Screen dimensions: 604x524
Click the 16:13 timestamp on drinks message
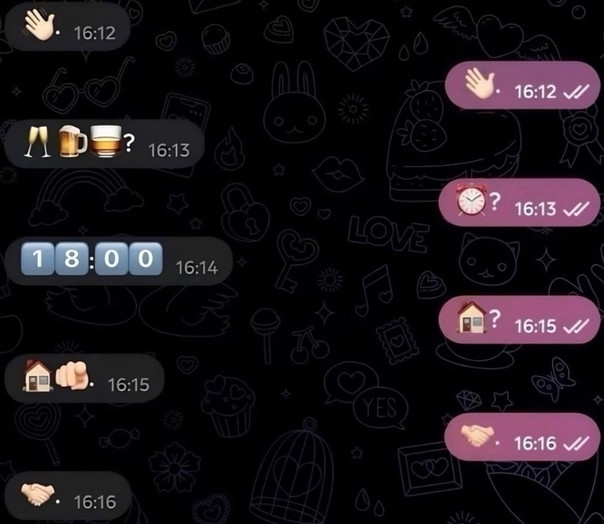(x=169, y=150)
